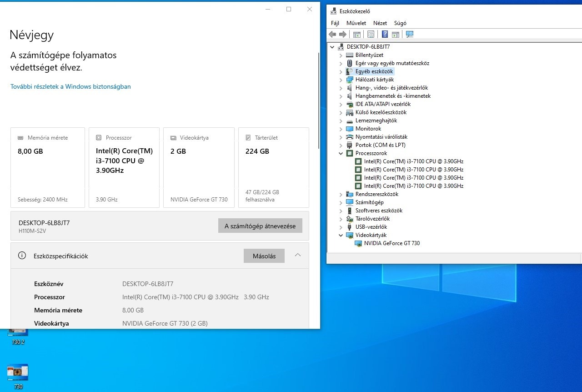Click Eszköznév value DESKTOP-6LB8JT7 in specifications
582x392 pixels.
point(148,284)
